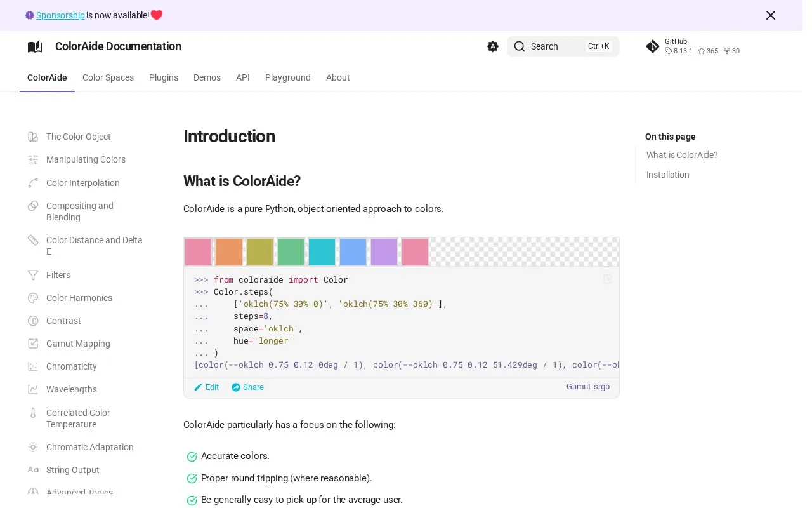The width and height of the screenshot is (812, 508).
Task: Select the pink first color swatch
Action: tap(199, 252)
